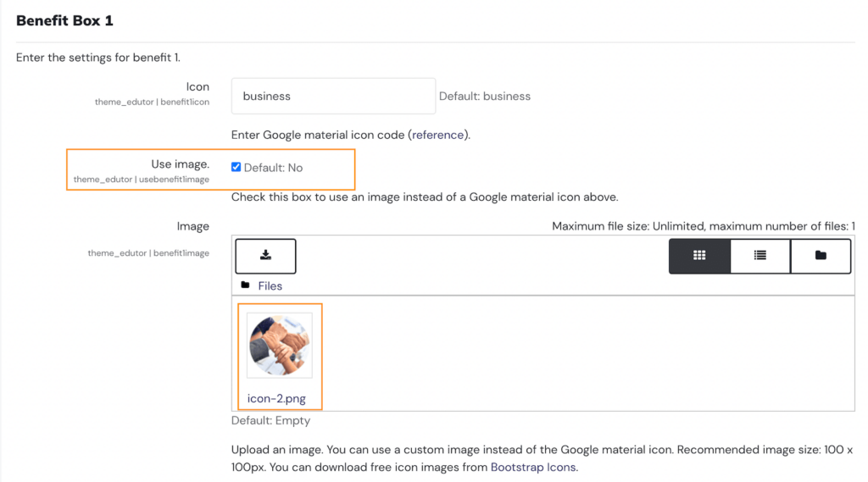This screenshot has height=482, width=868.
Task: Click the 'Default: No' checkbox label
Action: [273, 168]
